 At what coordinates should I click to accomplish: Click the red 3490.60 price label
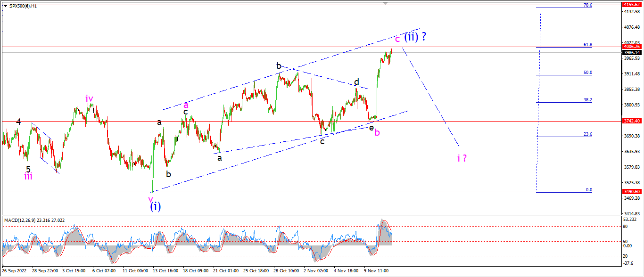click(x=631, y=192)
